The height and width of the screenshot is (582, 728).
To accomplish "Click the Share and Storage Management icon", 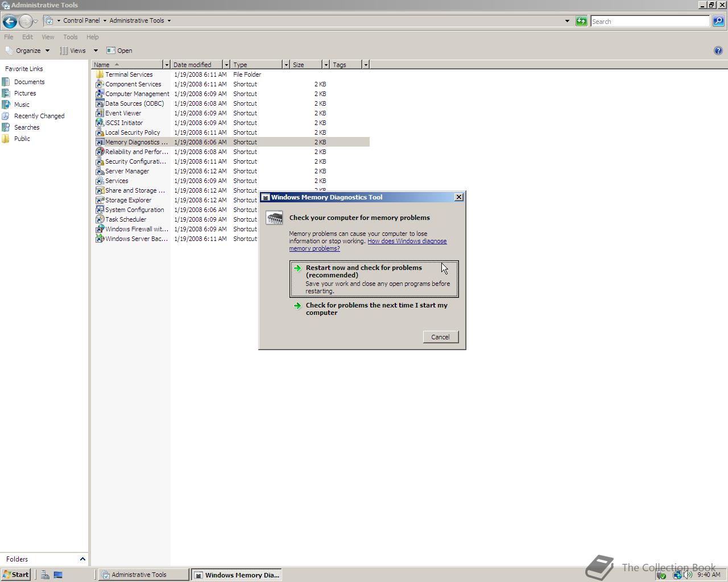I will click(100, 190).
